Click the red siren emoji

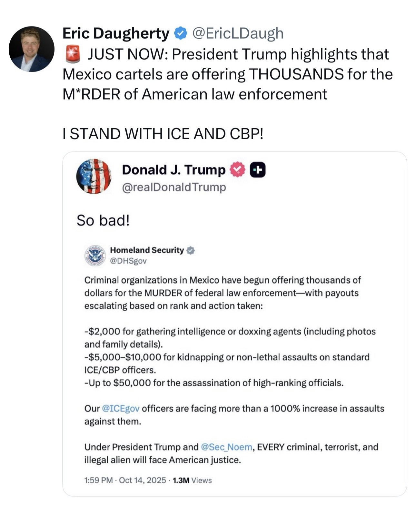tap(73, 54)
